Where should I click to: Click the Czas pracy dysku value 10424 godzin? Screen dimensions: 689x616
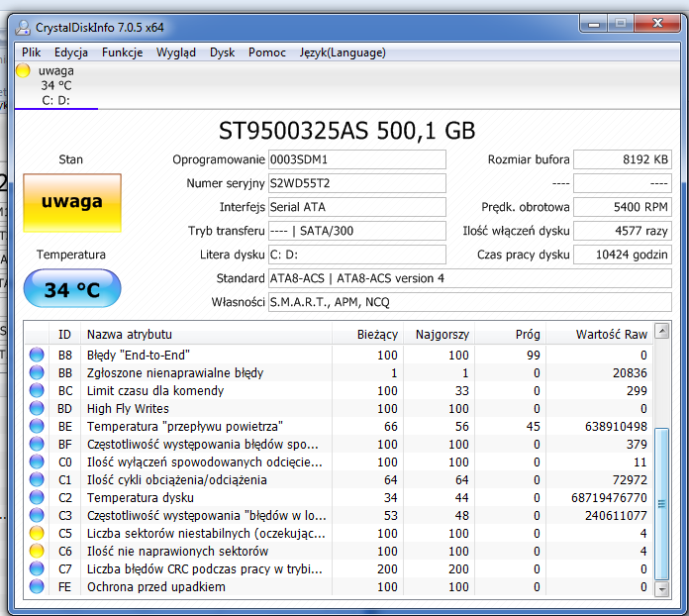coord(623,255)
